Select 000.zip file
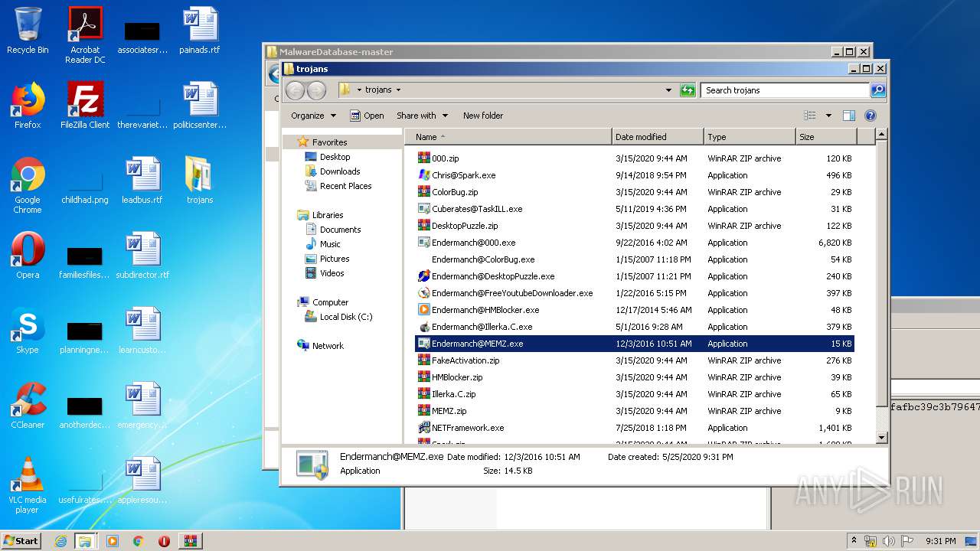The width and height of the screenshot is (980, 551). tap(634, 158)
